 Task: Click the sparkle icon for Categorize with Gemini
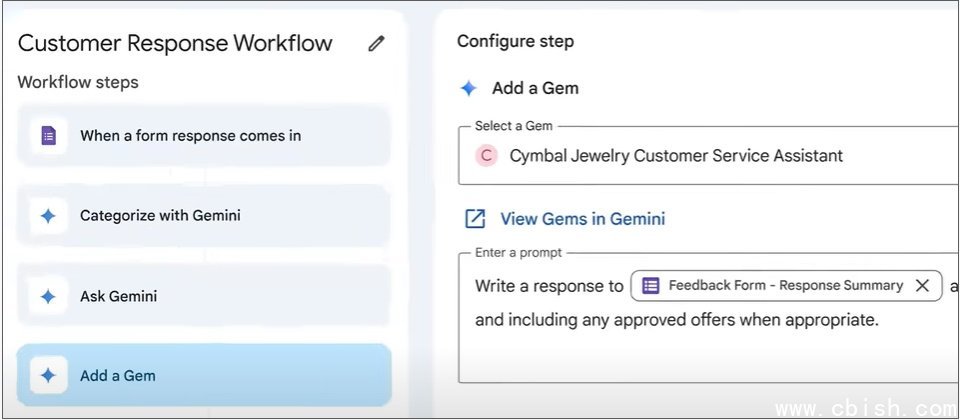[x=48, y=216]
